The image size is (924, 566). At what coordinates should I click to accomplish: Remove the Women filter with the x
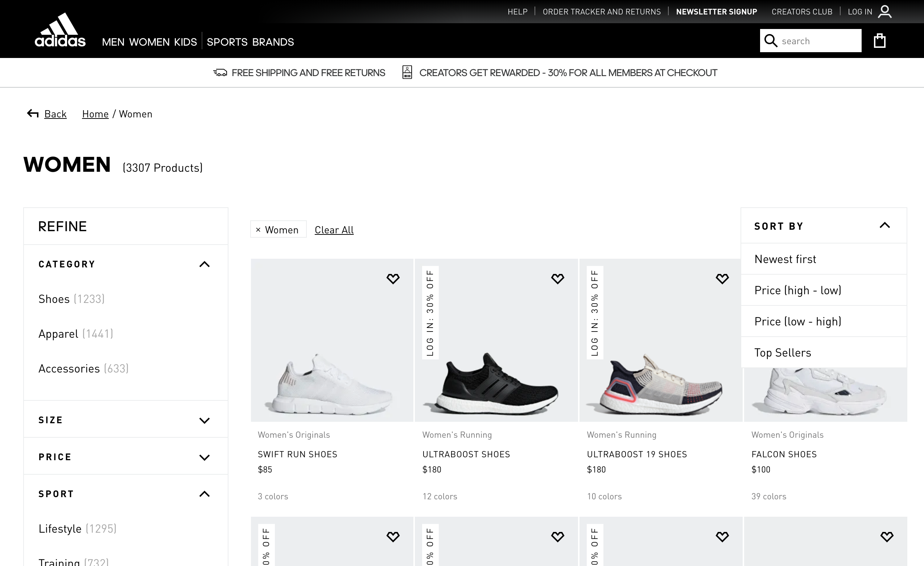tap(258, 230)
